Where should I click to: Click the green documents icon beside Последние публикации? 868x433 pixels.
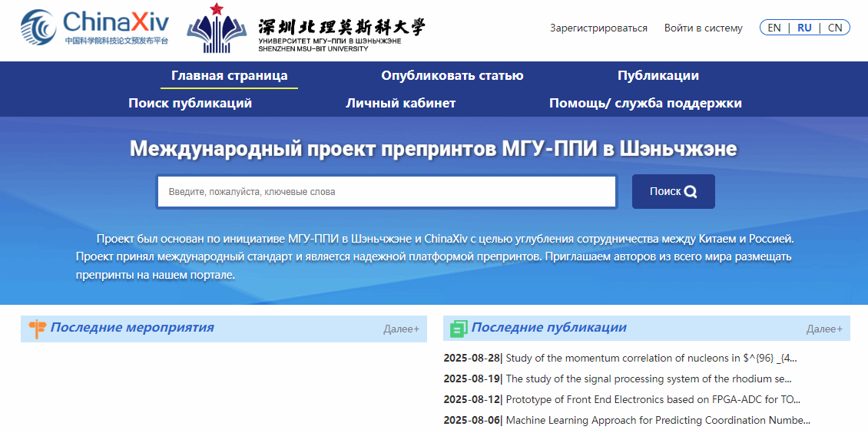[459, 329]
